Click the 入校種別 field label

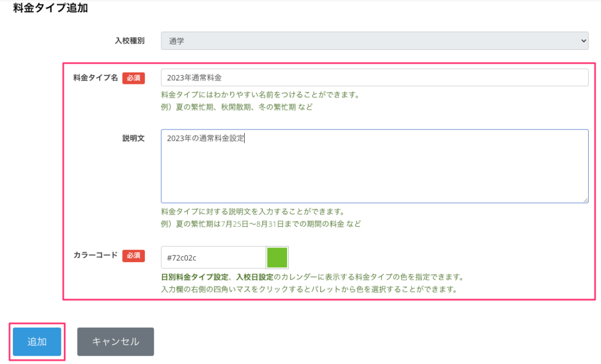(x=130, y=40)
